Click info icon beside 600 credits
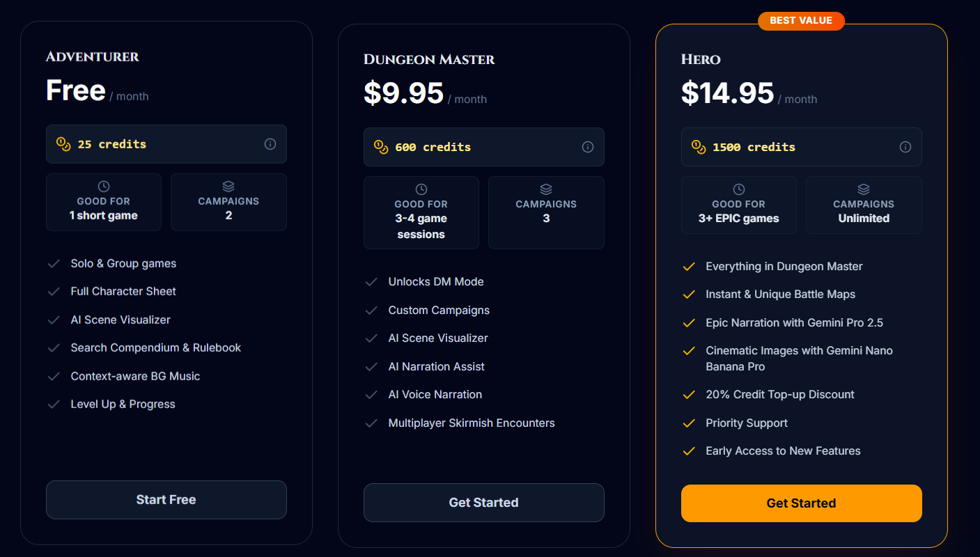This screenshot has width=980, height=557. coord(588,147)
